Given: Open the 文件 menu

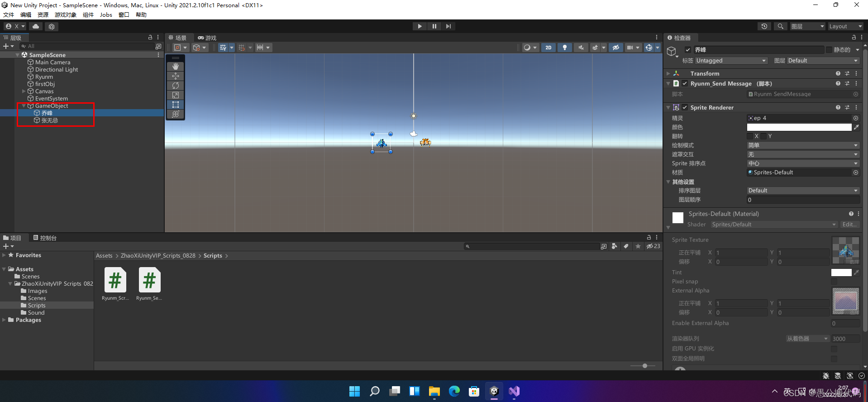Looking at the screenshot, I should point(9,15).
